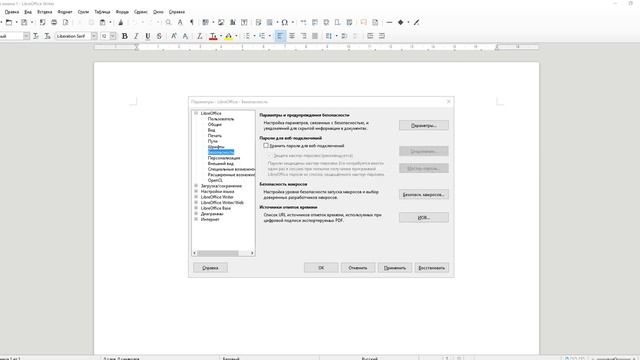This screenshot has width=640, height=360.
Task: Expand the Language Settings tree node
Action: [196, 191]
